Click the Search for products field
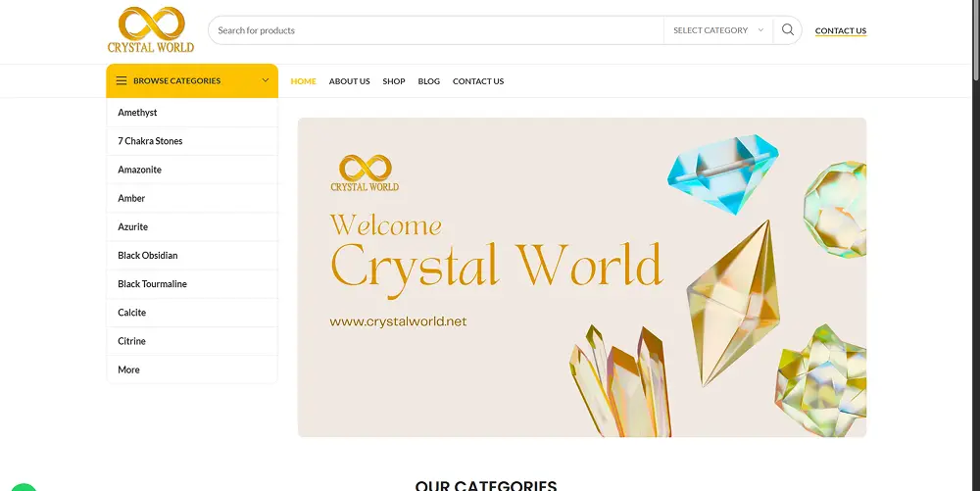The image size is (980, 491). click(436, 30)
